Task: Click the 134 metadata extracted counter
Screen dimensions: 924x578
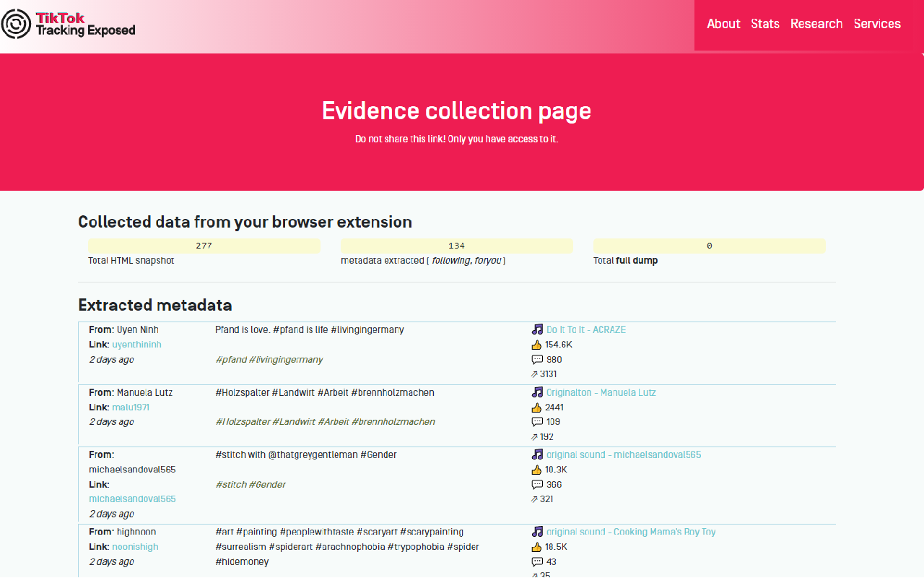Action: pos(457,246)
